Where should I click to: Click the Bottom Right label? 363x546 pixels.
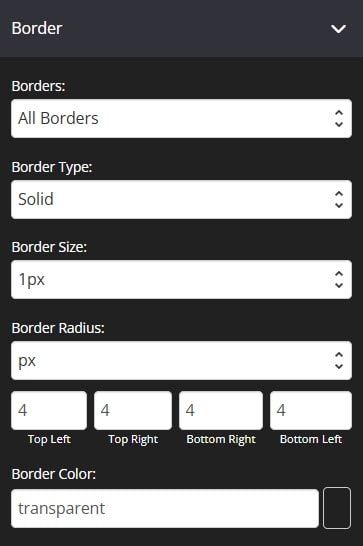(221, 439)
